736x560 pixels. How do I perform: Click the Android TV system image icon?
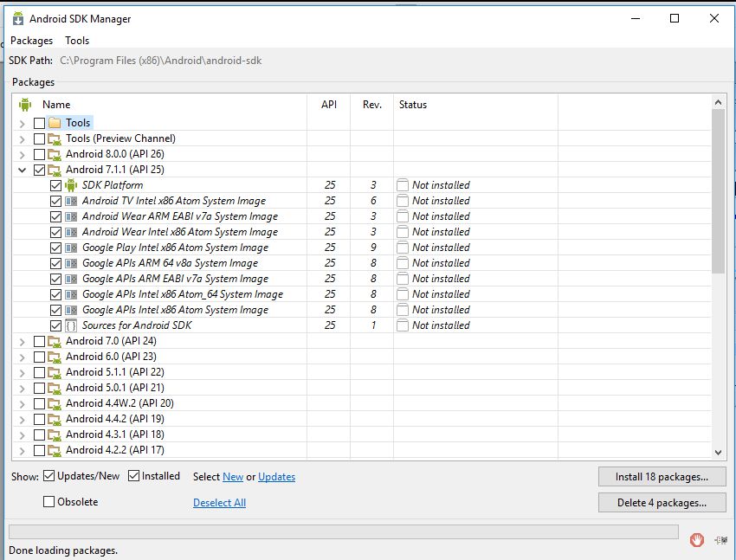tap(71, 201)
